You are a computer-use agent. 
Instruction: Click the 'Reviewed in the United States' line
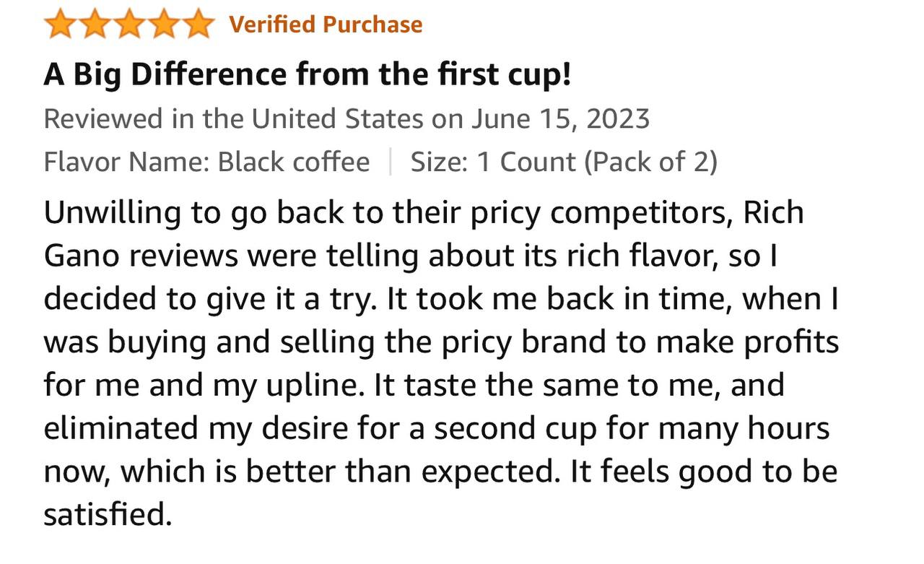pyautogui.click(x=346, y=118)
